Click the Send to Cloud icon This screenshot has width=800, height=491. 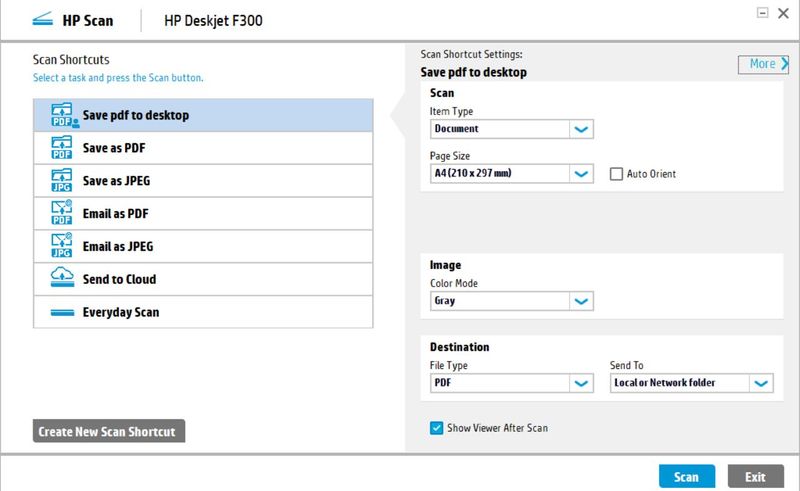62,277
